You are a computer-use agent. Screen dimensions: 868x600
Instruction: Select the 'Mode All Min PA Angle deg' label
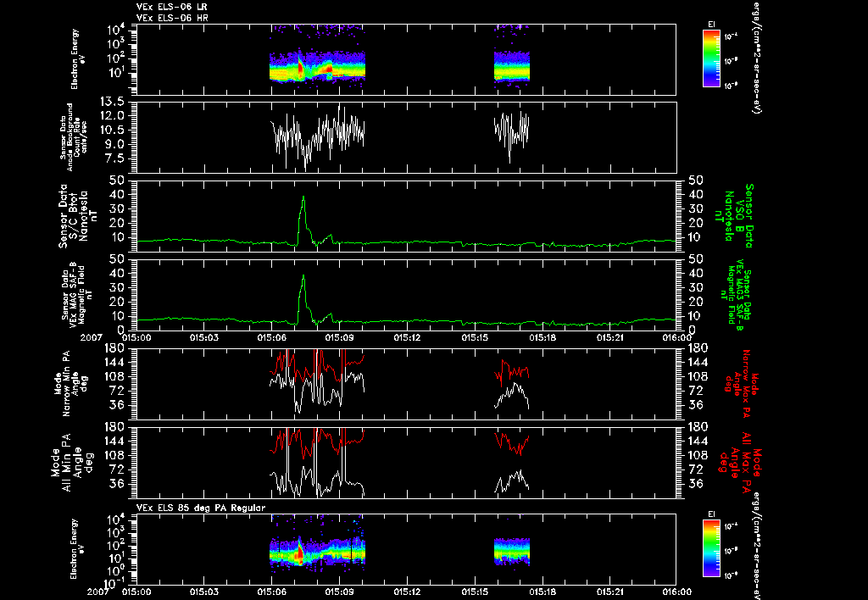(73, 463)
